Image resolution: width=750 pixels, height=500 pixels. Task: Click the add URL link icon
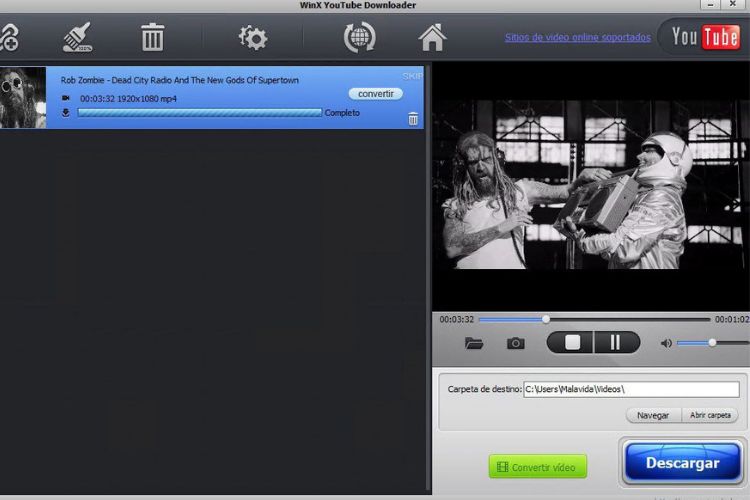(x=8, y=37)
